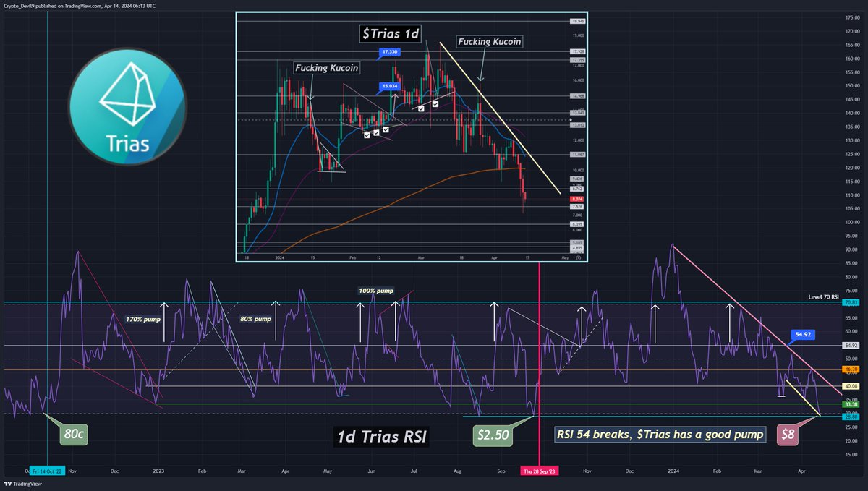Click the red "Thu 28 Sep '23" date marker
Viewport: 868px width, 491px height.
[540, 469]
